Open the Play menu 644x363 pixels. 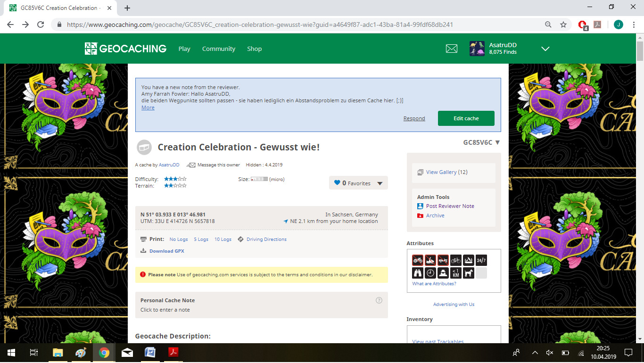tap(184, 49)
